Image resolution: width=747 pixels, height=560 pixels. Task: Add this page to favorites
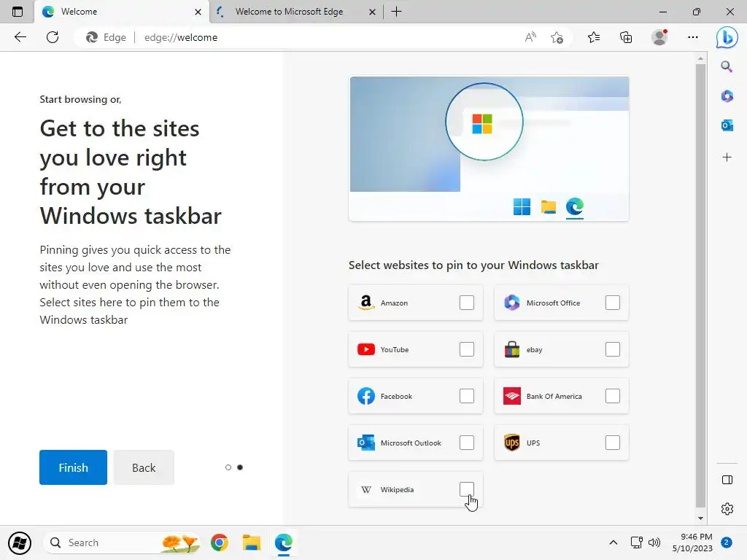click(557, 37)
